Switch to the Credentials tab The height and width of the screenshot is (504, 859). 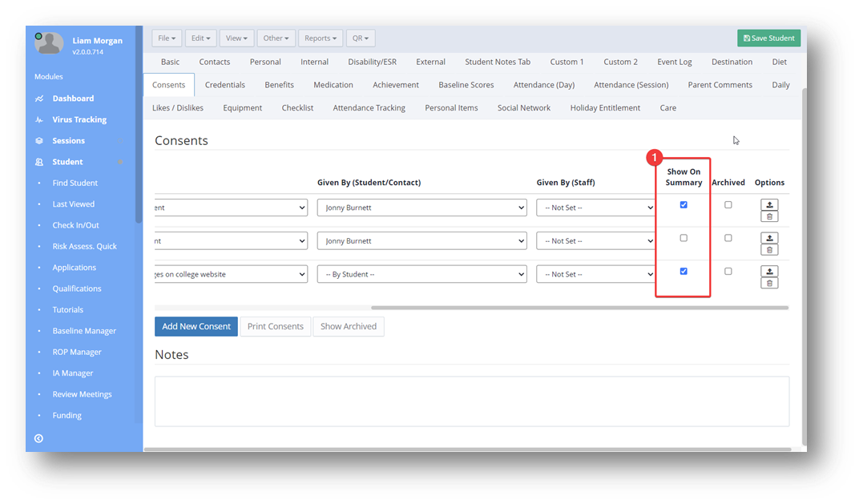click(224, 85)
